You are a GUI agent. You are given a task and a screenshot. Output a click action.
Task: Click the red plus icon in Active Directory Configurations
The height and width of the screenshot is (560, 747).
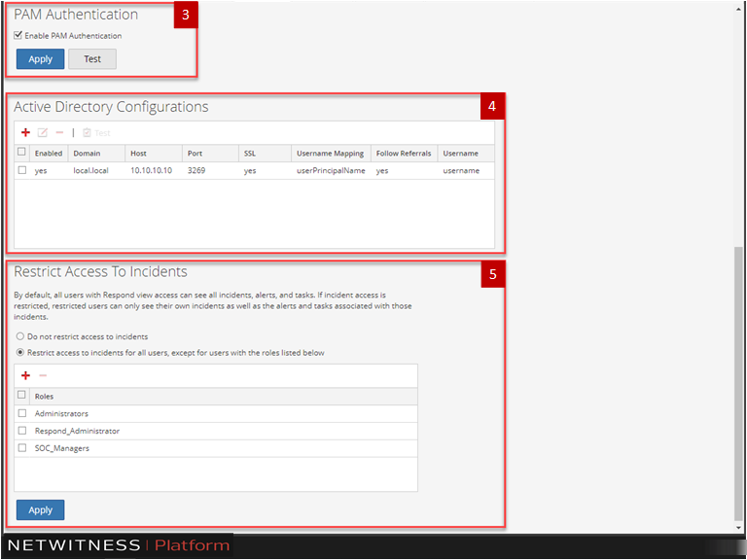point(25,132)
